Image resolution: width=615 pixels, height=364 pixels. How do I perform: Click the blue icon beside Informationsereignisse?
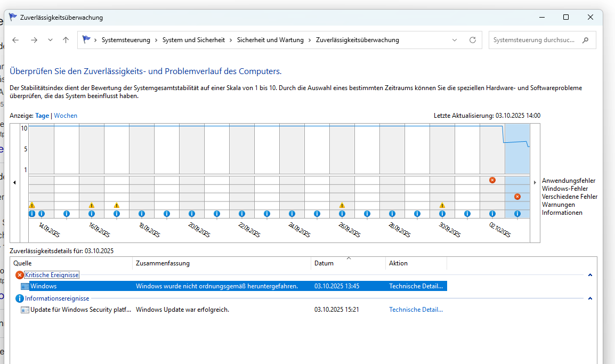click(20, 298)
